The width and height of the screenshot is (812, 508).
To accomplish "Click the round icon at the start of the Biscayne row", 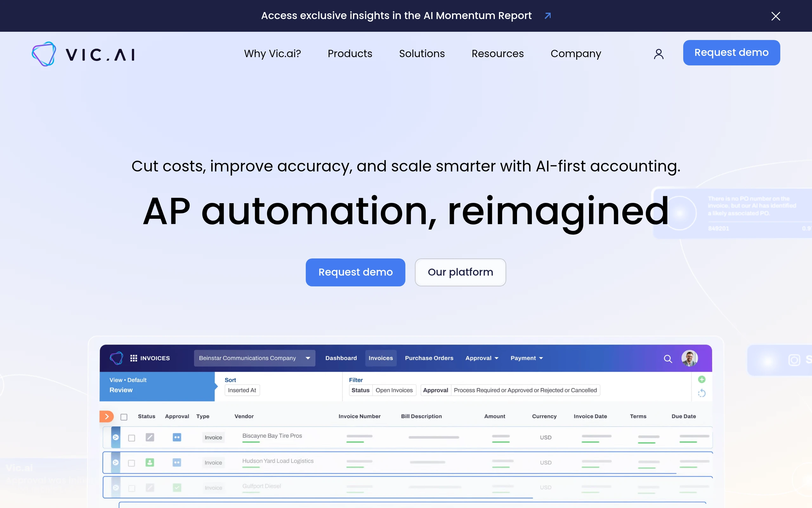I will click(116, 437).
